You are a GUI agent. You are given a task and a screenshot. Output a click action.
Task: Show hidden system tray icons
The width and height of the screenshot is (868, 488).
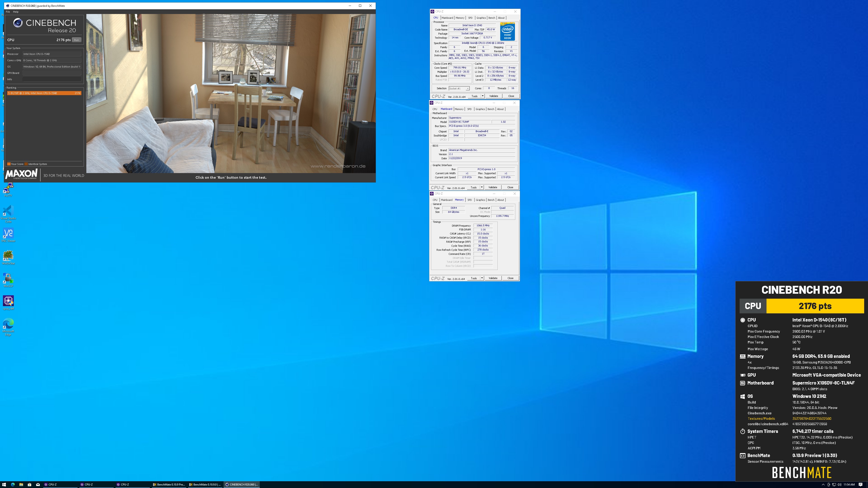coord(823,485)
